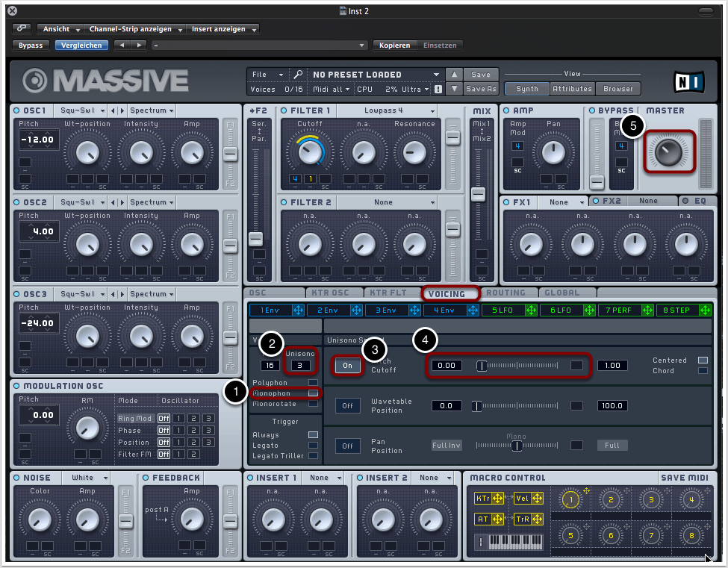Image resolution: width=728 pixels, height=568 pixels.
Task: Switch to the Routing tab
Action: coord(505,293)
